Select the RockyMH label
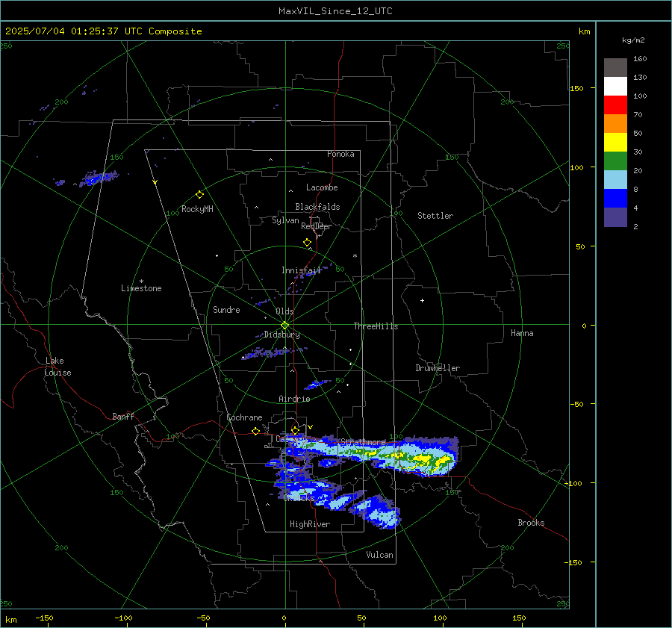The width and height of the screenshot is (672, 628). point(197,209)
